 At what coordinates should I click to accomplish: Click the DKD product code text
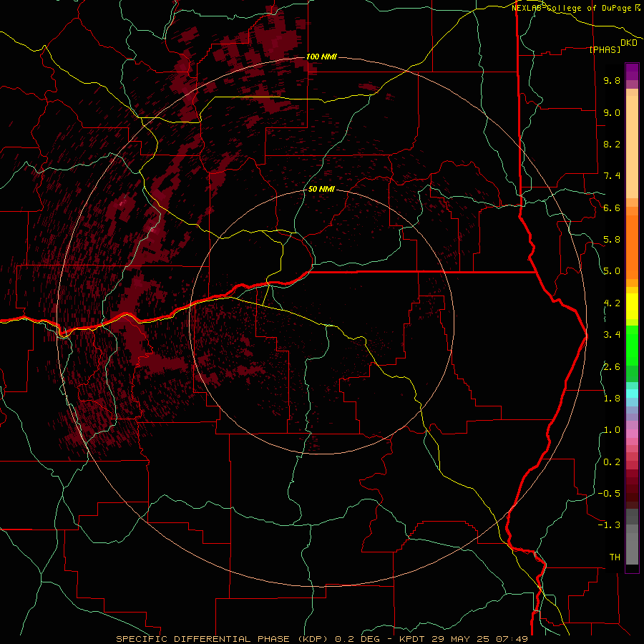pos(629,43)
